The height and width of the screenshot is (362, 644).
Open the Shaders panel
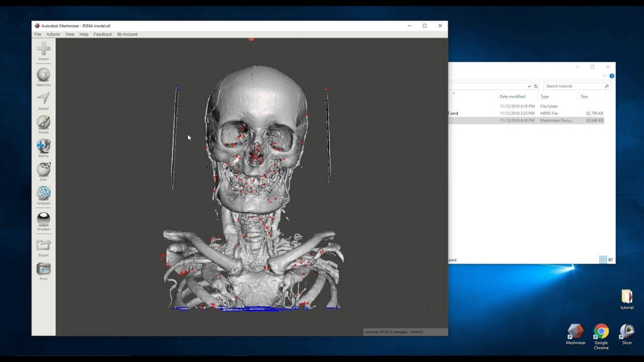coord(43,222)
